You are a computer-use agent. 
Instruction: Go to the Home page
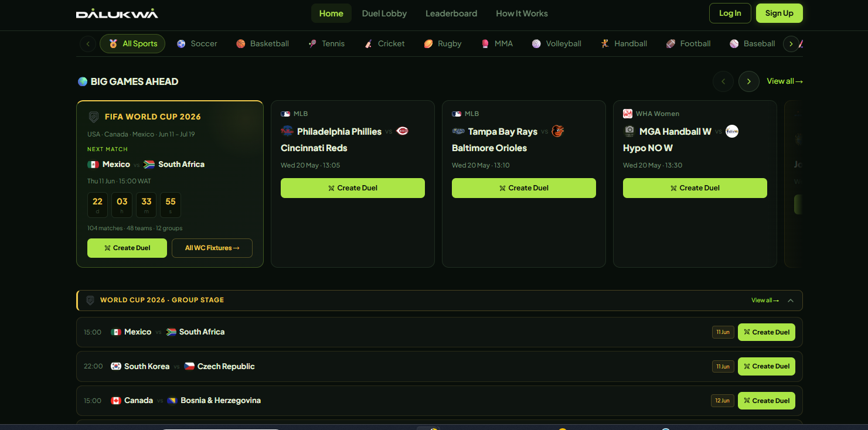[x=331, y=13]
